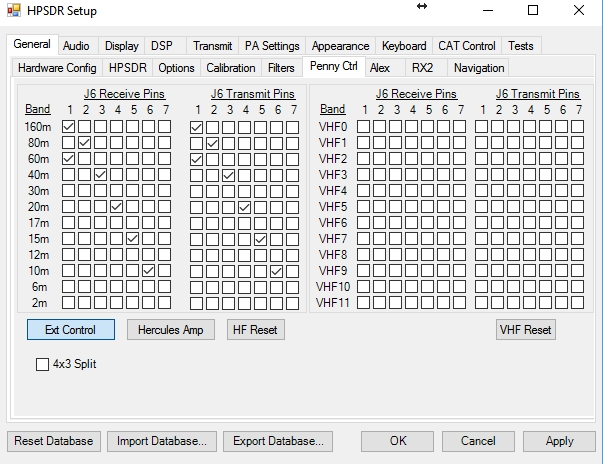Screen dimensions: 603x464
Task: Click the 160m band label
Action: point(38,127)
